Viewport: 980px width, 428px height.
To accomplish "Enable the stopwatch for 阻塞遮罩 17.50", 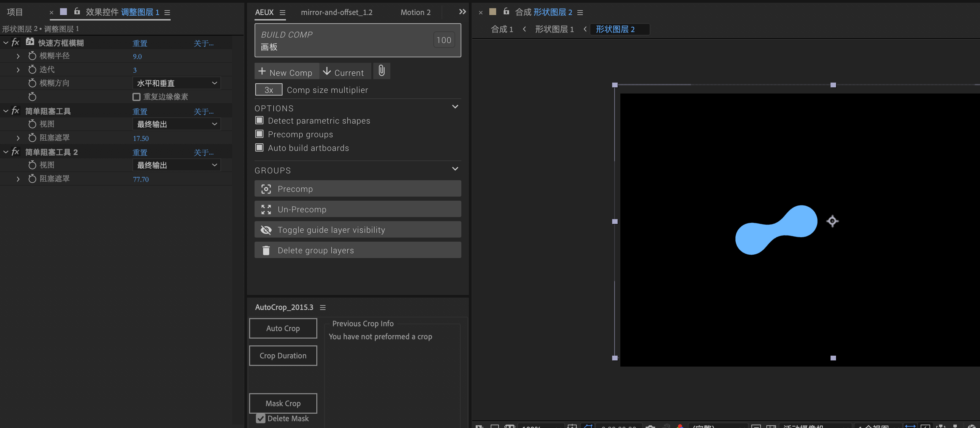I will 32,138.
